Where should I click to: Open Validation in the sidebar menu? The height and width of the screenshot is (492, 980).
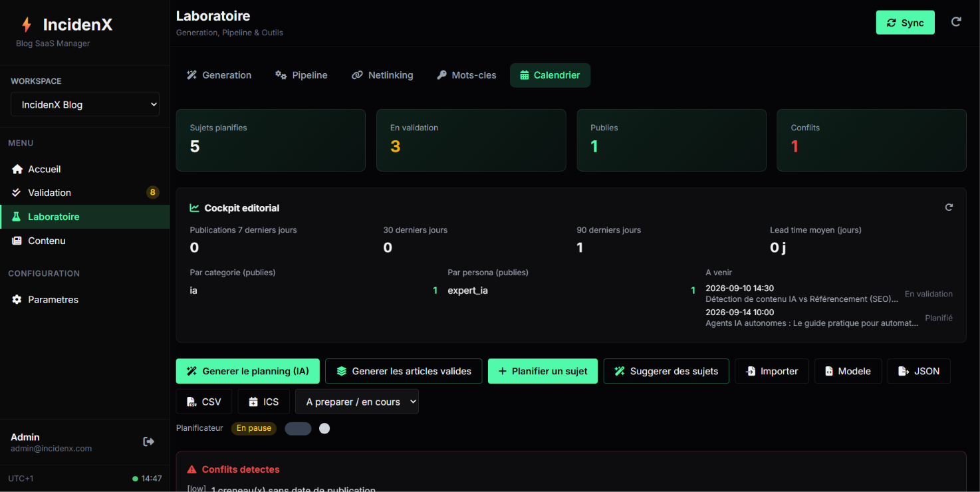point(85,193)
